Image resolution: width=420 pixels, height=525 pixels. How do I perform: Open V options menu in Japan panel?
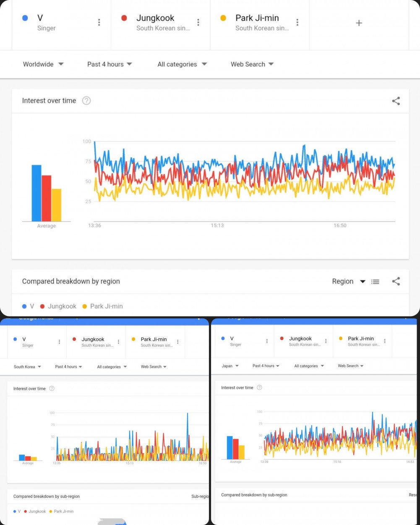[267, 341]
